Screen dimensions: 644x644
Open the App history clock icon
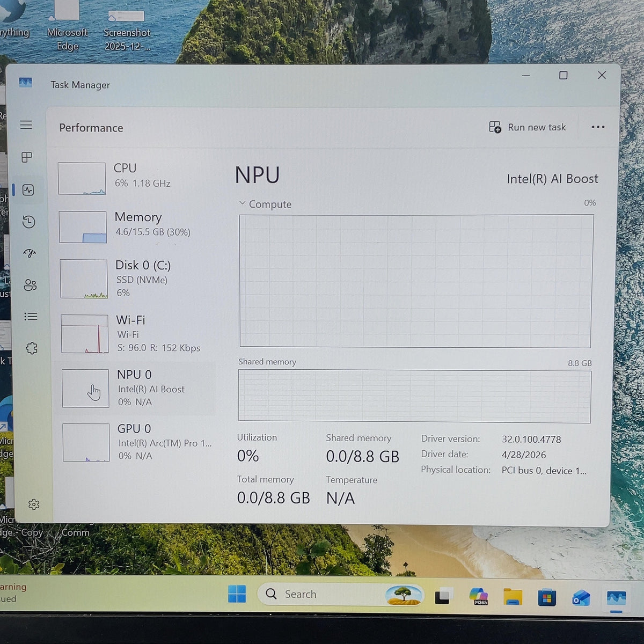coord(29,222)
